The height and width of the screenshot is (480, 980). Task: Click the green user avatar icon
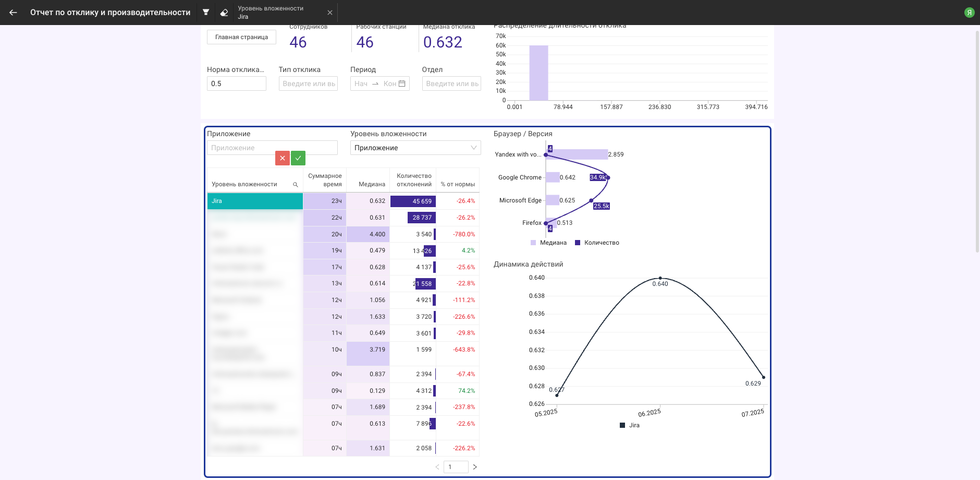coord(969,13)
